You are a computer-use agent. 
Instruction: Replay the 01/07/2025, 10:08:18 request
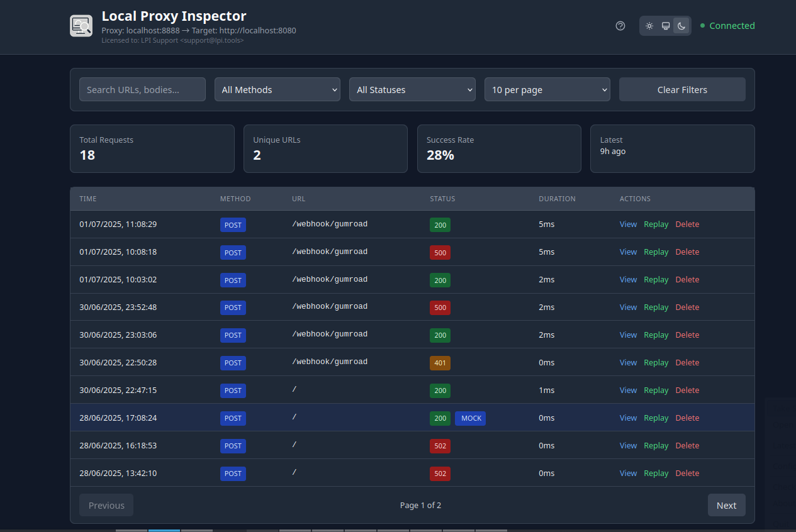point(656,252)
